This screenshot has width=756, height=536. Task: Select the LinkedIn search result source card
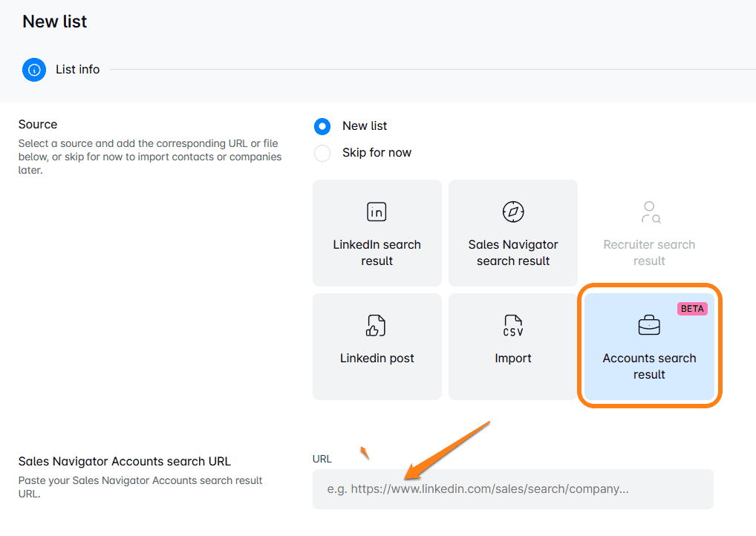click(377, 232)
